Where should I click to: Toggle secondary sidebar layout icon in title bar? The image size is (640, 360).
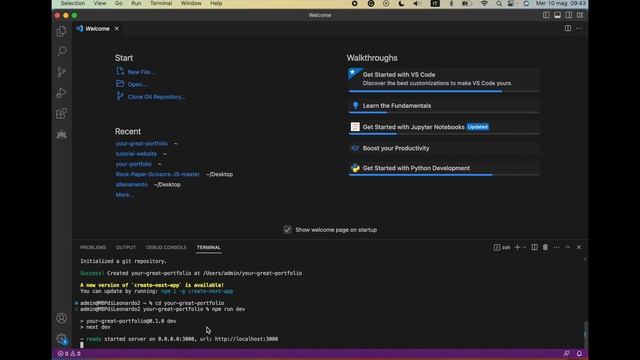click(x=569, y=15)
